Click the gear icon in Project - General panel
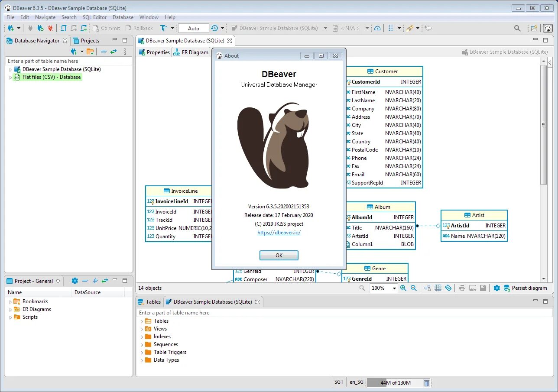 coord(75,281)
